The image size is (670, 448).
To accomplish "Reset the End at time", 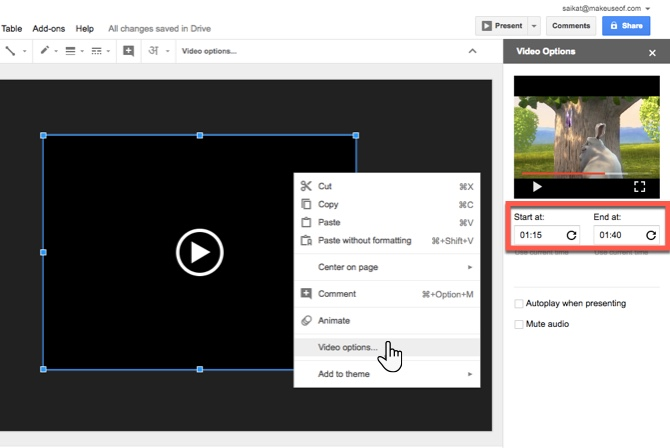I will coord(651,236).
